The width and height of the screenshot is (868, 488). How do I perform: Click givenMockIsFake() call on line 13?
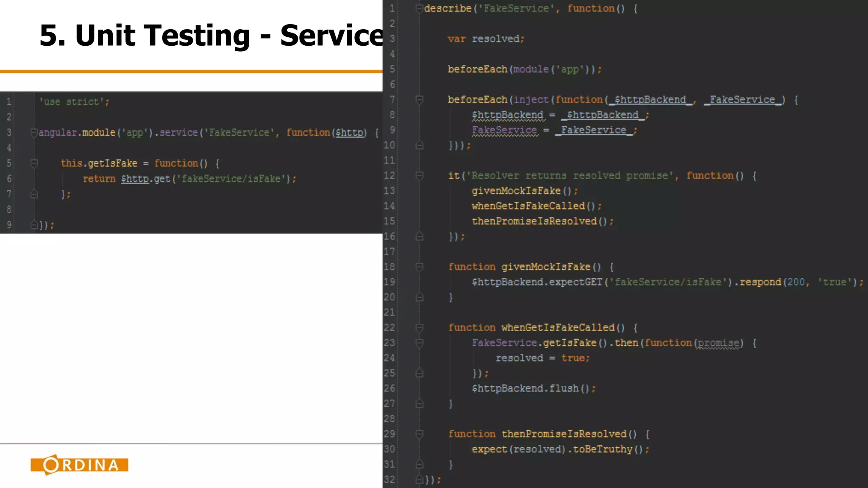point(525,191)
